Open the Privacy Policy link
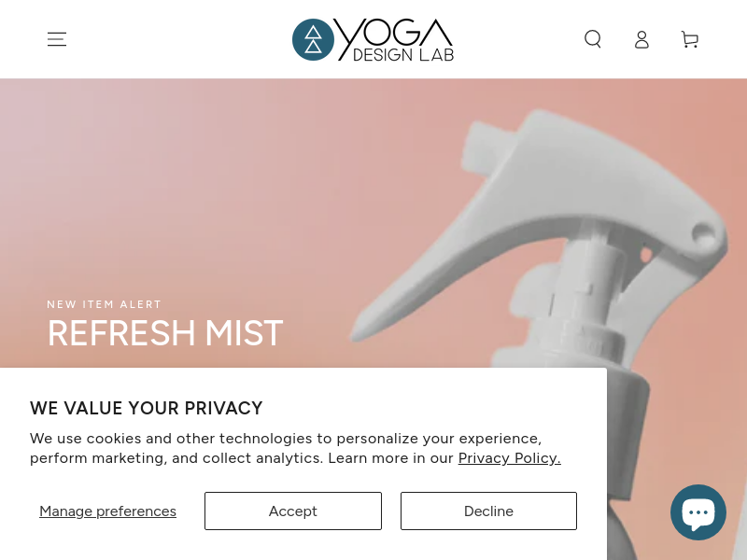The width and height of the screenshot is (747, 560). (509, 458)
